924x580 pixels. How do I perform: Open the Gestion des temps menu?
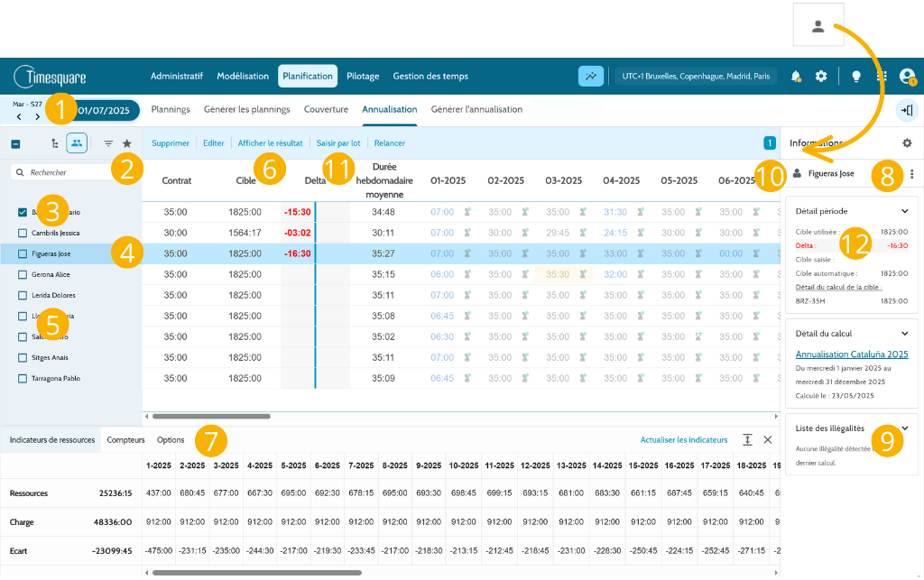pyautogui.click(x=430, y=76)
